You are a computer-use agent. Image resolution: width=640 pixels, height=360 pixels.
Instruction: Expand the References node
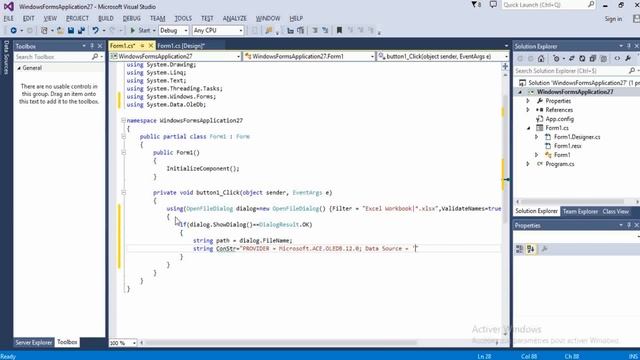click(528, 110)
